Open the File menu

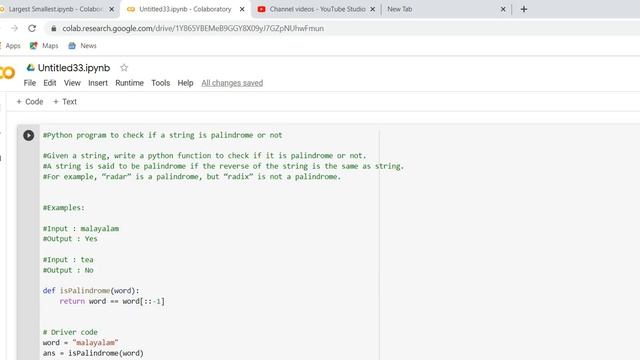(30, 83)
